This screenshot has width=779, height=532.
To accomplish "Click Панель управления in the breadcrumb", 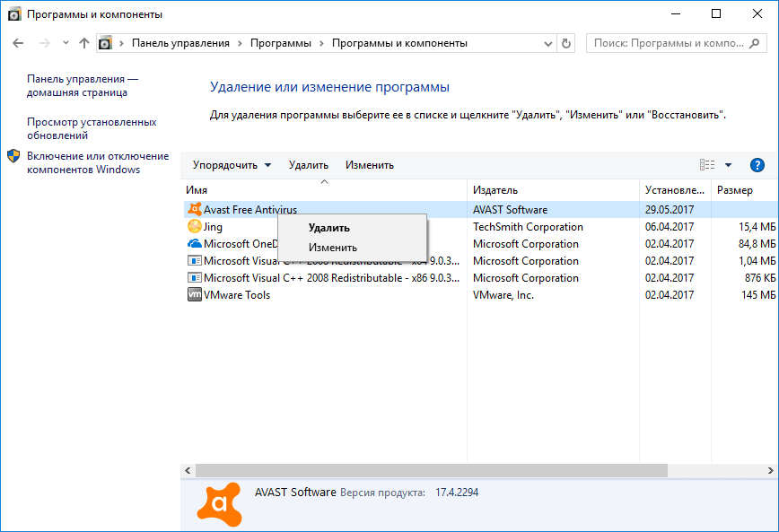I will click(180, 43).
